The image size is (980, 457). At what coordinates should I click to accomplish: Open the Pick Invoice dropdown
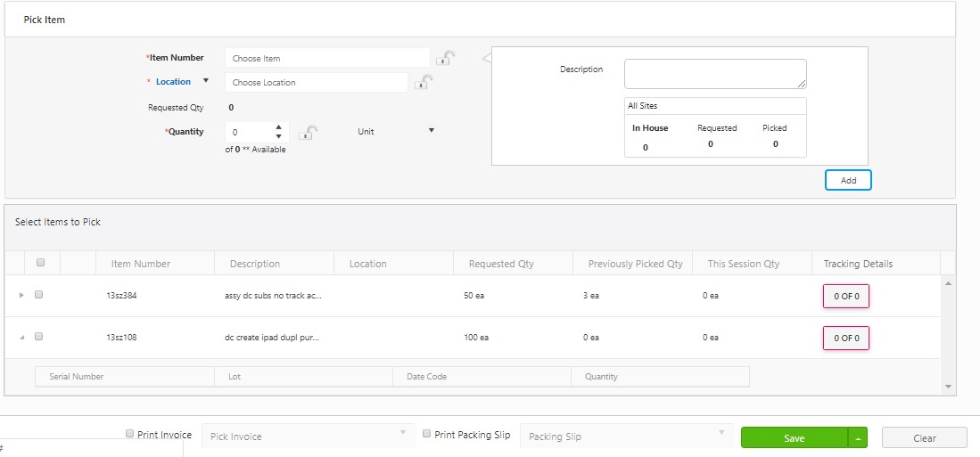tap(309, 437)
